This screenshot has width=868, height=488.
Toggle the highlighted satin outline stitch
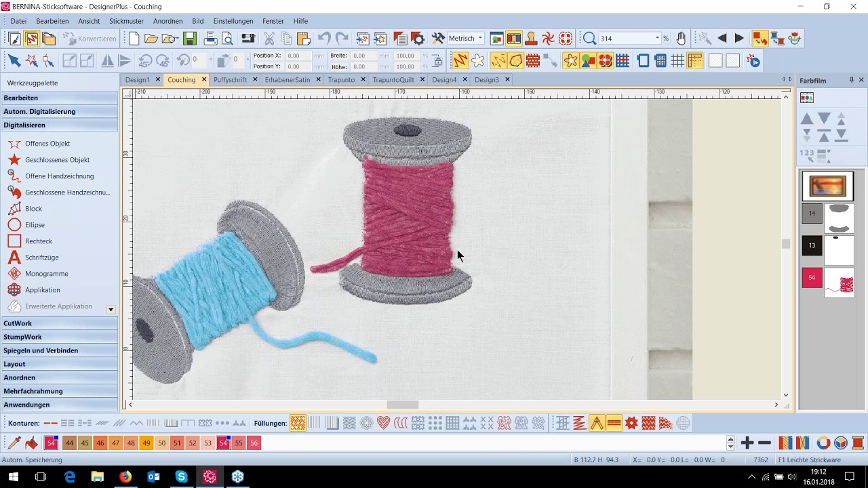tap(614, 423)
